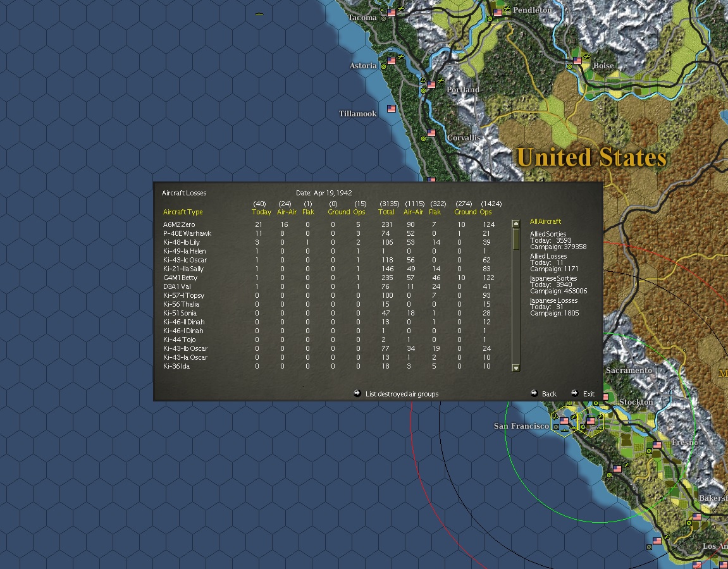Select the Ki-21-IIa Sally row
Viewport: 728px width, 569px height.
click(x=330, y=269)
